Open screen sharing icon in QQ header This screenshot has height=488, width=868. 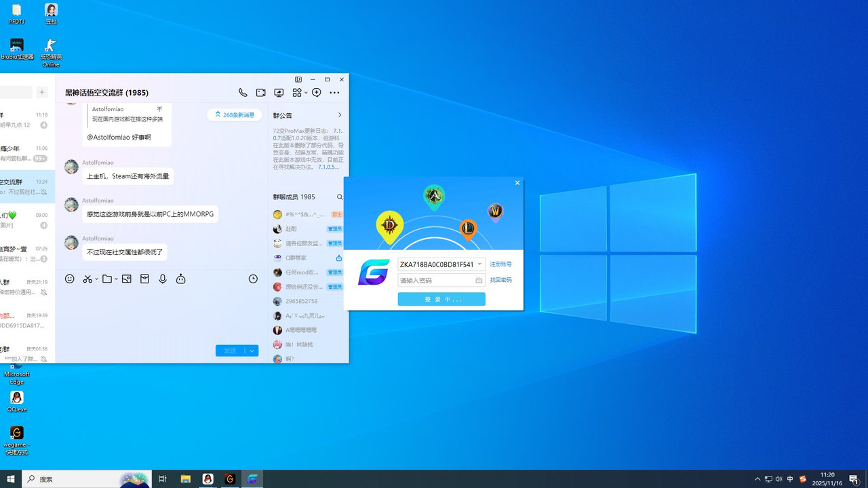pos(279,93)
